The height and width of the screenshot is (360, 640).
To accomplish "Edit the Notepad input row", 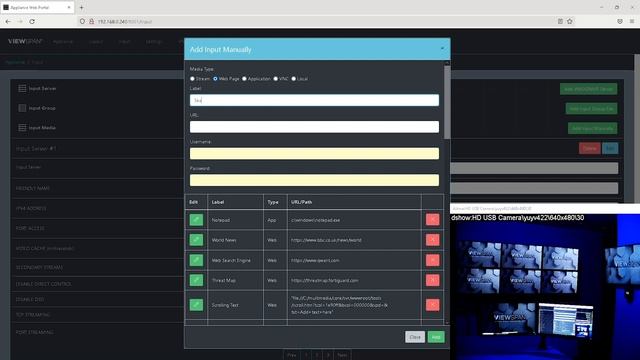I will point(196,220).
